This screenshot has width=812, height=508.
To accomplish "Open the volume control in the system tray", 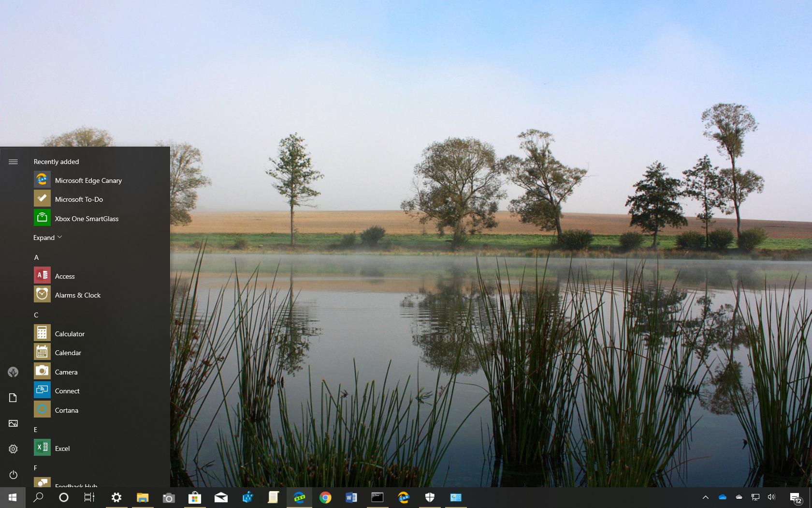I will [x=771, y=497].
